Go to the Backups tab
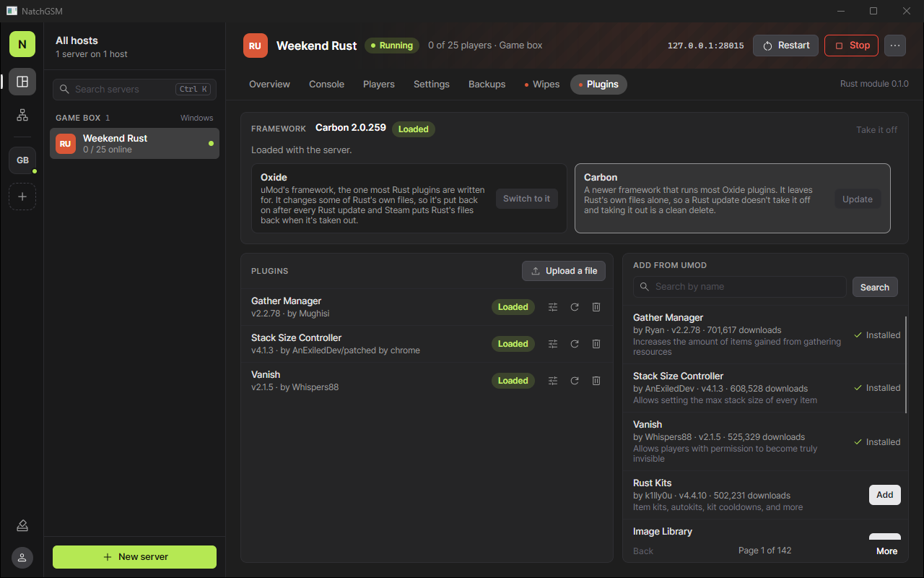This screenshot has width=924, height=578. (487, 85)
